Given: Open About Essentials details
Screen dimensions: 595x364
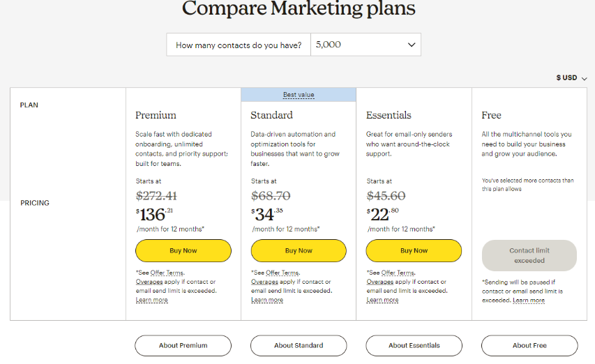Looking at the screenshot, I should coord(414,345).
